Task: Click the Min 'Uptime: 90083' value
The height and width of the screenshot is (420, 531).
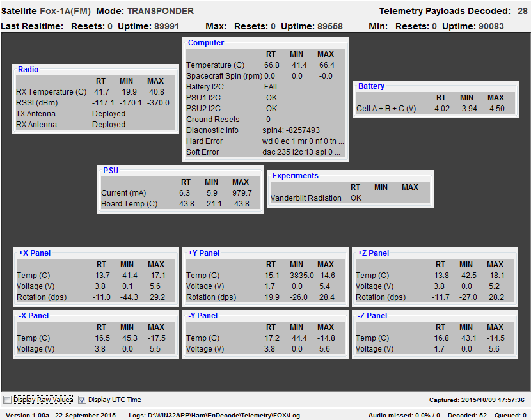Action: pos(473,26)
